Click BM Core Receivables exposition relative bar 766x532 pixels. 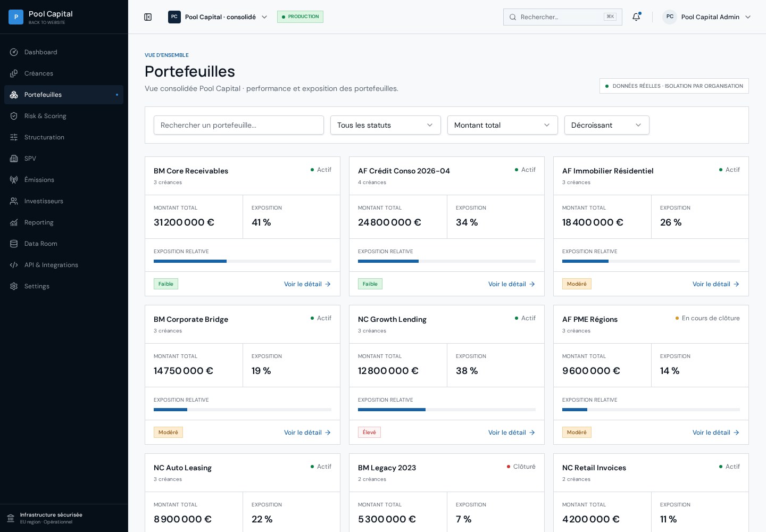point(243,261)
